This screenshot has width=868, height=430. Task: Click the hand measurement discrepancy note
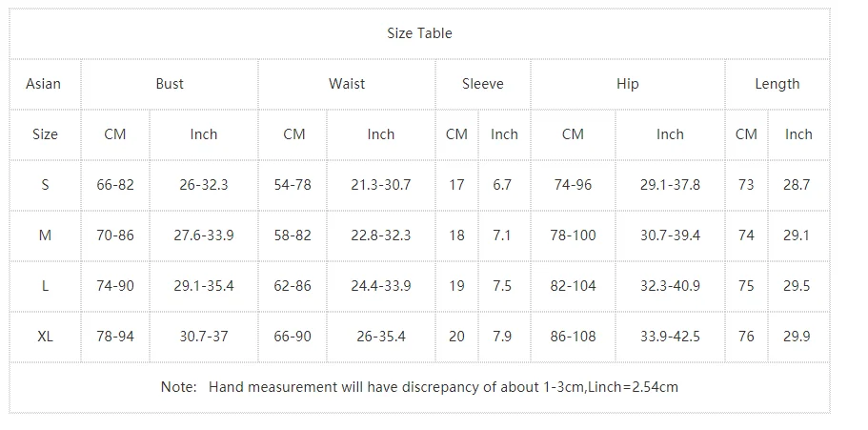click(x=419, y=387)
